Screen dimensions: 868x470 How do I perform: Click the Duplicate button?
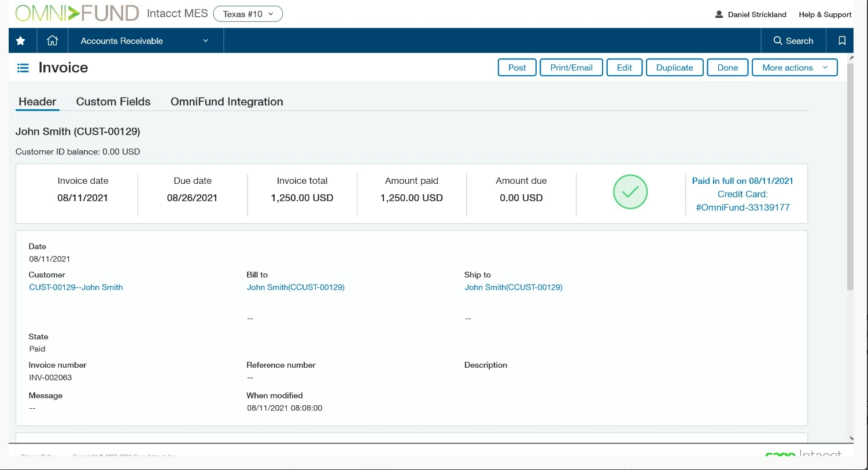(674, 68)
